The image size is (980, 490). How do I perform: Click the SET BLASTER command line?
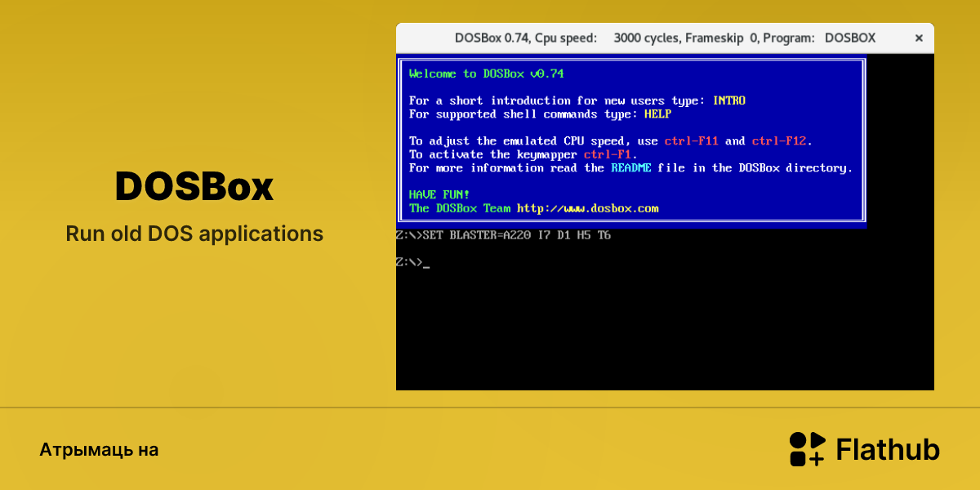point(503,235)
